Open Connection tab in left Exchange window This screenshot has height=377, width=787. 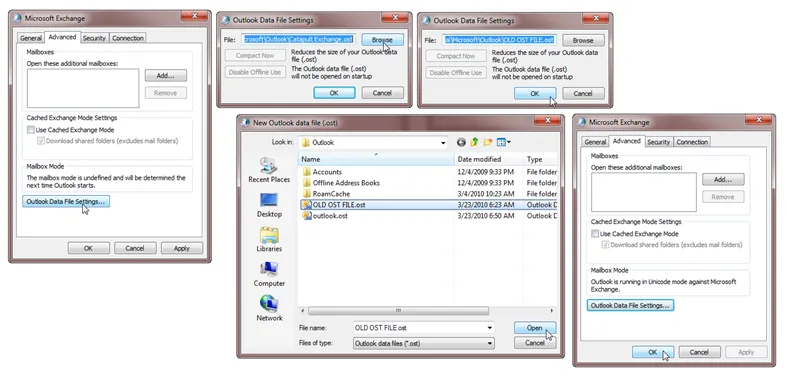coord(127,38)
